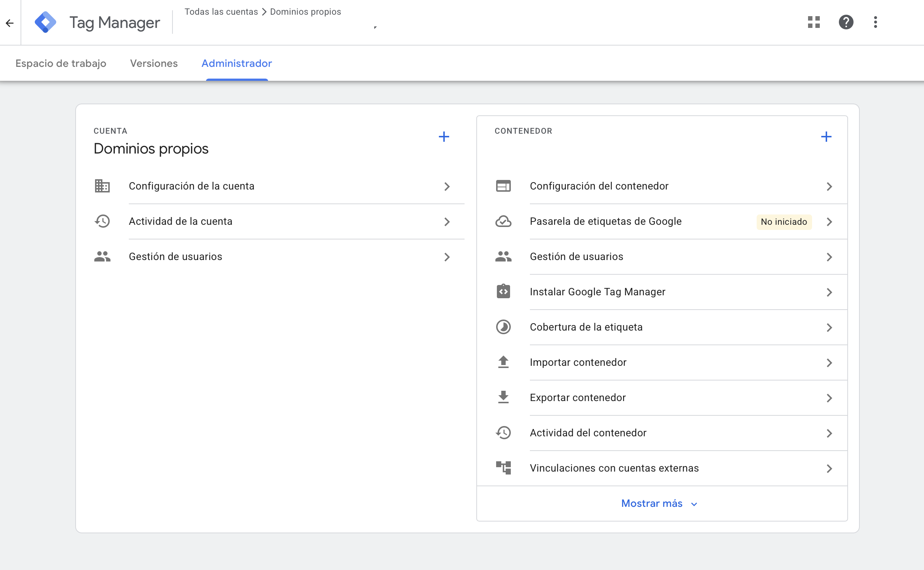
Task: Click the code icon for Instalar Google Tag Manager
Action: [x=503, y=292]
